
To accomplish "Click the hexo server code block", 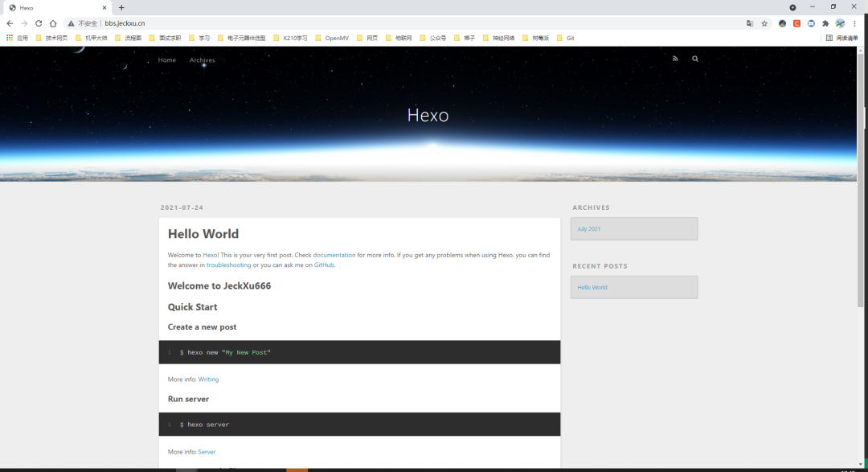I will tap(359, 425).
